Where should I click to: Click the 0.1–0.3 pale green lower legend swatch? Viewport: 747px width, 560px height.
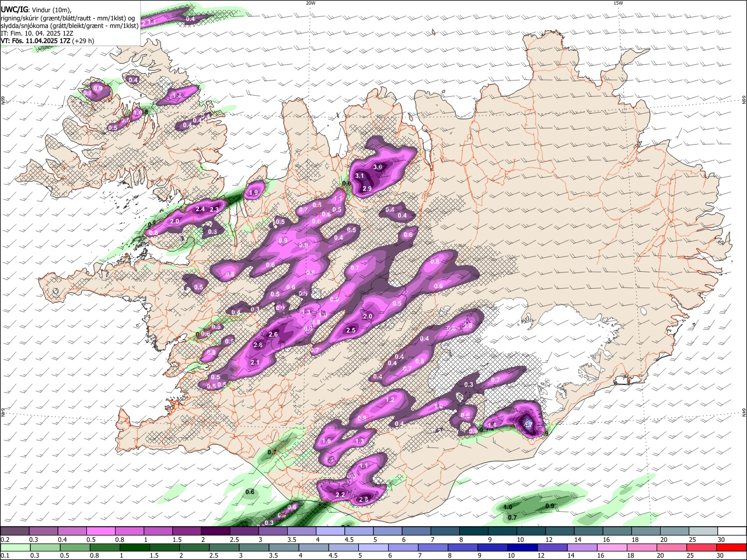pyautogui.click(x=15, y=547)
